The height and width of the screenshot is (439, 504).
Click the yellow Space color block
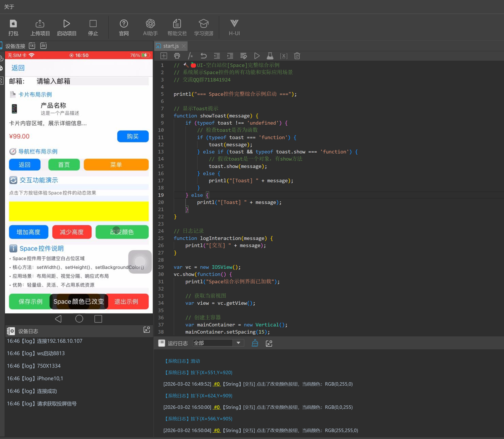[x=79, y=211]
